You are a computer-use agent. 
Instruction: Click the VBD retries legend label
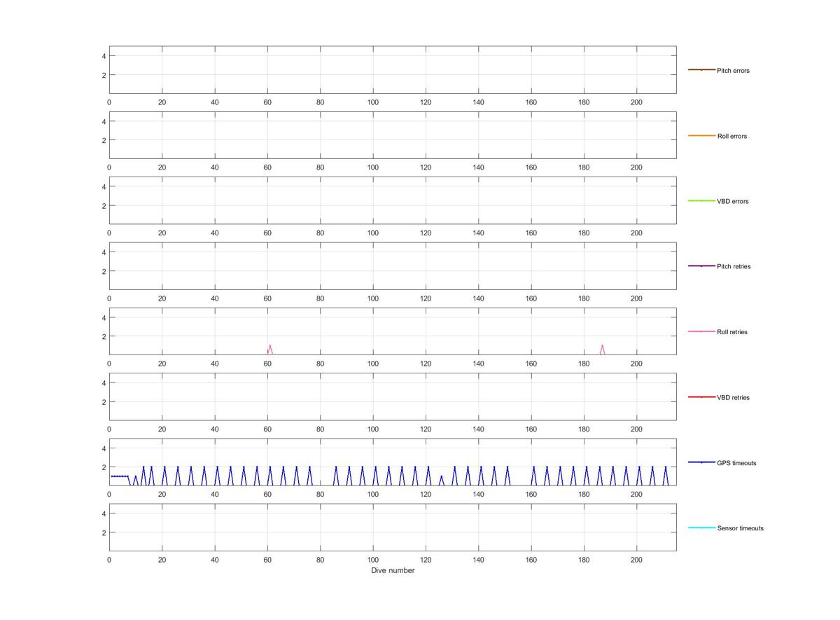pos(733,397)
